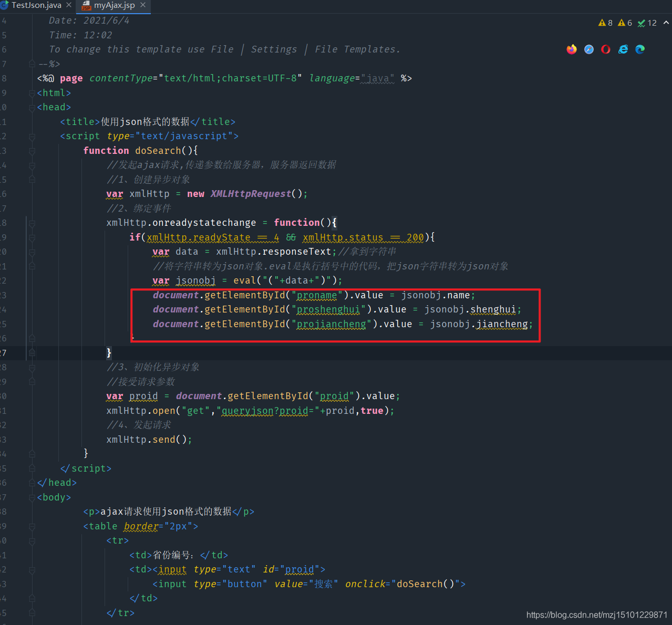
Task: Click fold end marker at </head> line
Action: pos(32,483)
